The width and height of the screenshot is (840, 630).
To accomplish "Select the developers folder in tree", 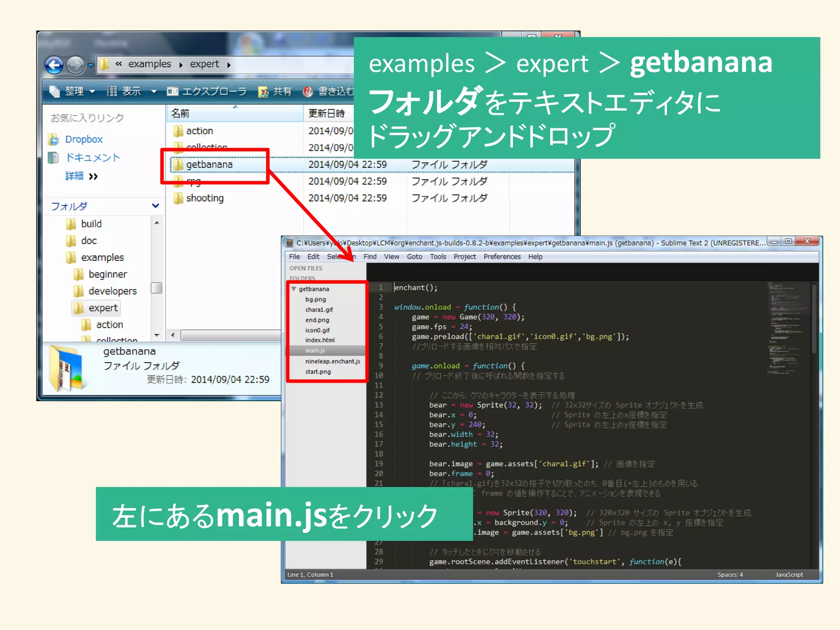I will coord(105,291).
